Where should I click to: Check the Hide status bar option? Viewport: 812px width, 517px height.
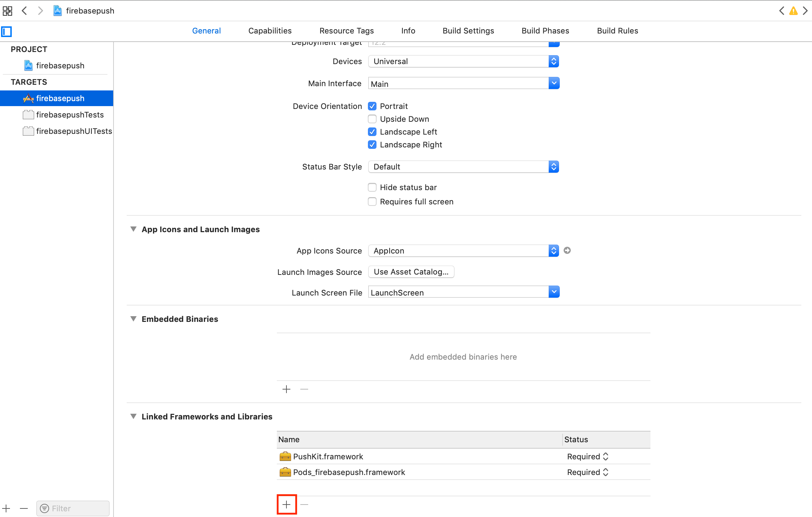click(x=372, y=187)
